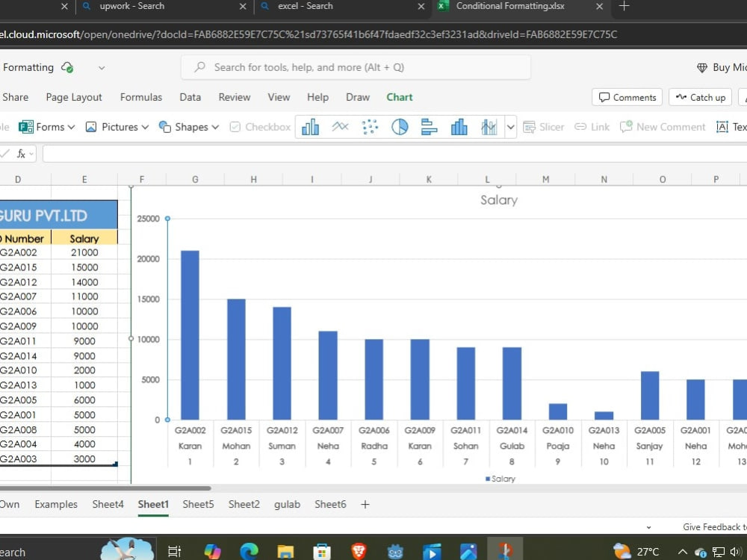The height and width of the screenshot is (560, 747).
Task: Open a new browser tab
Action: pos(624,6)
